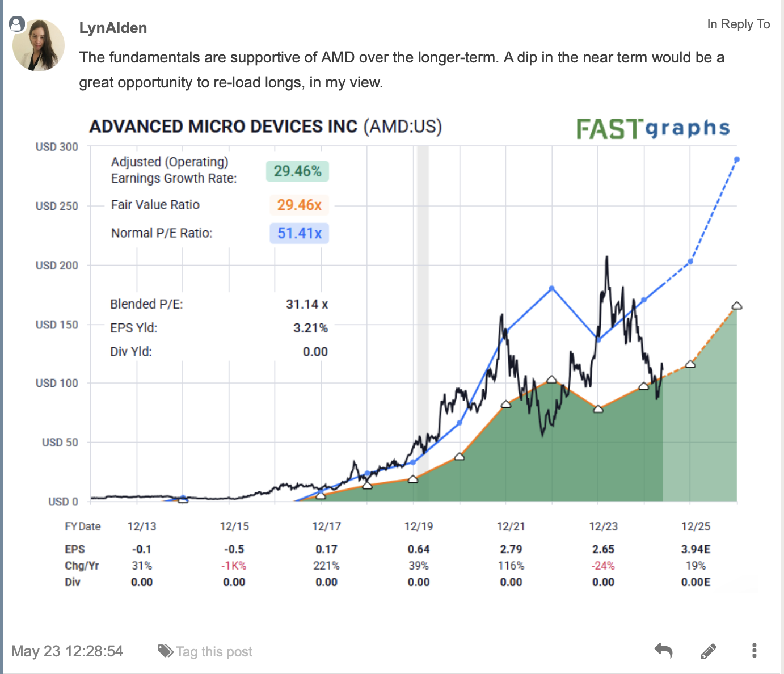
Task: Click the Adjusted (Operating) Earnings Growth Rate label
Action: pyautogui.click(x=174, y=170)
